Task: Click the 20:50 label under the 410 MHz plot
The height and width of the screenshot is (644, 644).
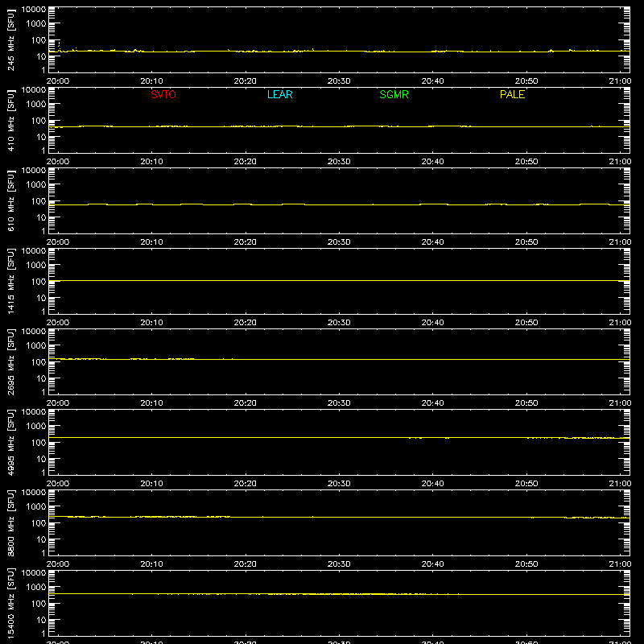Action: (x=526, y=162)
